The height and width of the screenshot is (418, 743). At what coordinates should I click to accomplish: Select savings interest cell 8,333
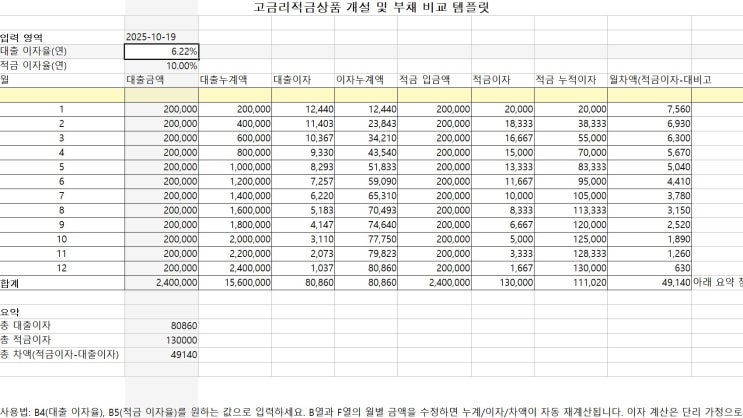click(503, 210)
